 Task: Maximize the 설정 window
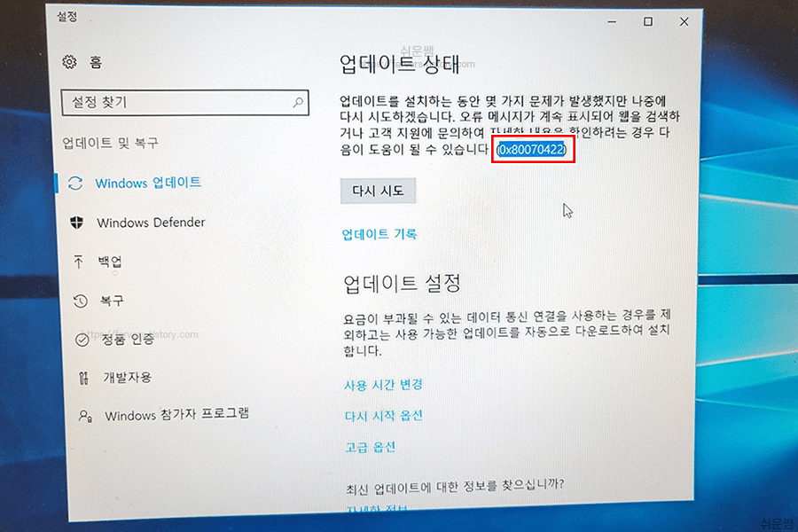point(648,21)
